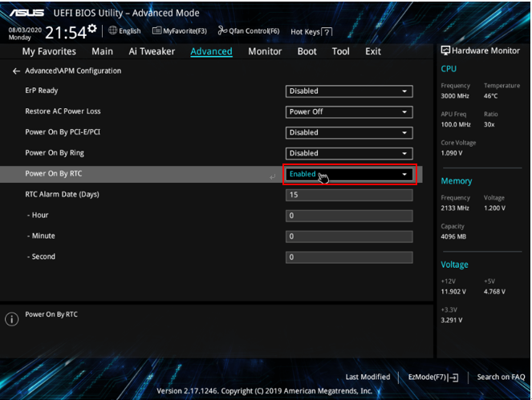This screenshot has width=532, height=400.
Task: Click the 3000 MHz CPU frequency value
Action: click(x=455, y=96)
